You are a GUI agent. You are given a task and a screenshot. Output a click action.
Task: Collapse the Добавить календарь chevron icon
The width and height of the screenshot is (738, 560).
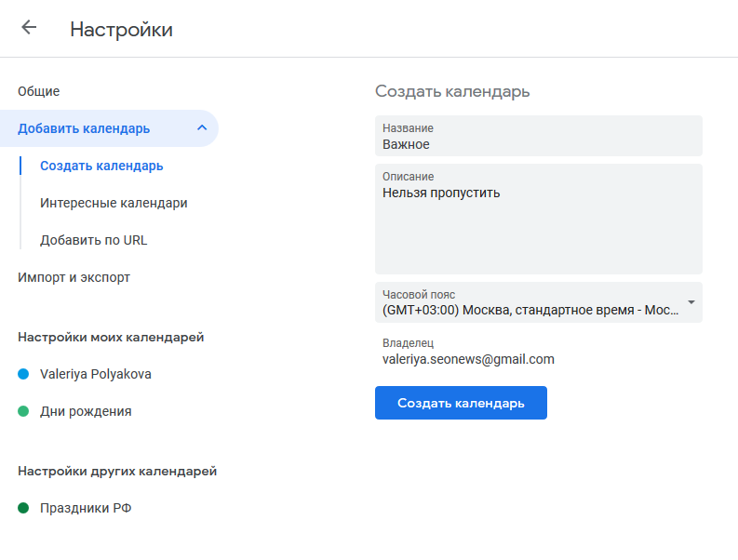202,127
